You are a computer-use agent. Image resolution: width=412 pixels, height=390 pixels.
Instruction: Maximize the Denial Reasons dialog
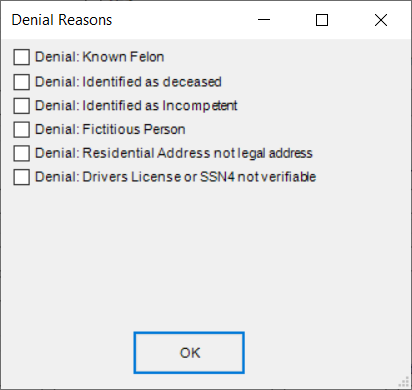point(322,20)
